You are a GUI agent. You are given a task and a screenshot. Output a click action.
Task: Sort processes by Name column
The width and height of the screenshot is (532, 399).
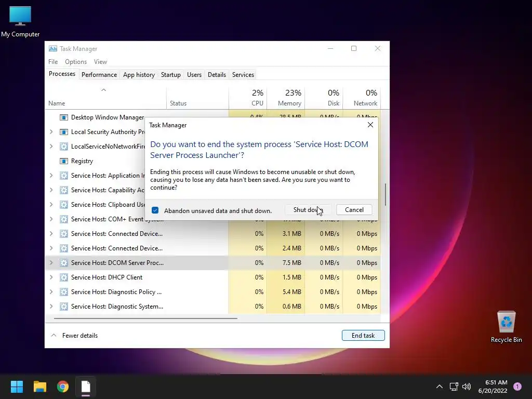click(105, 98)
